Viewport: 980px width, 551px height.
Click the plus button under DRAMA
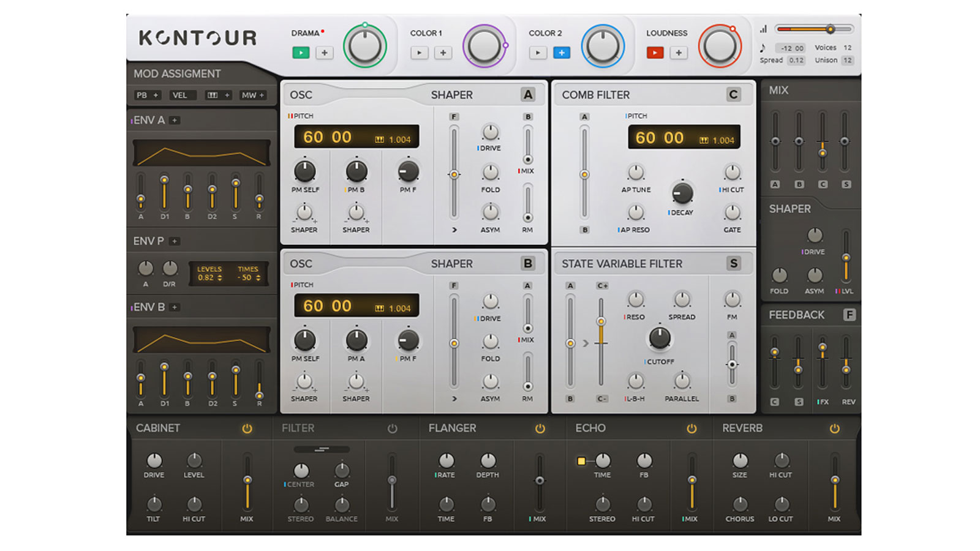[325, 53]
